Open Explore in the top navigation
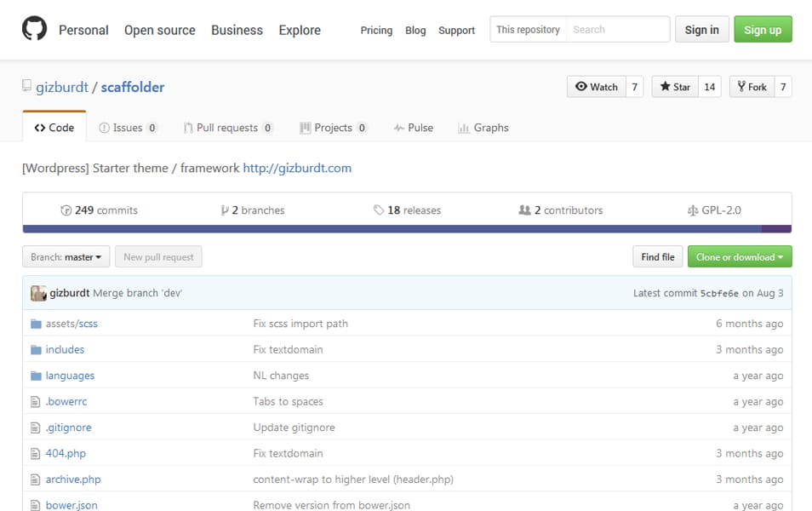Screen dimensions: 812x511 (x=300, y=30)
